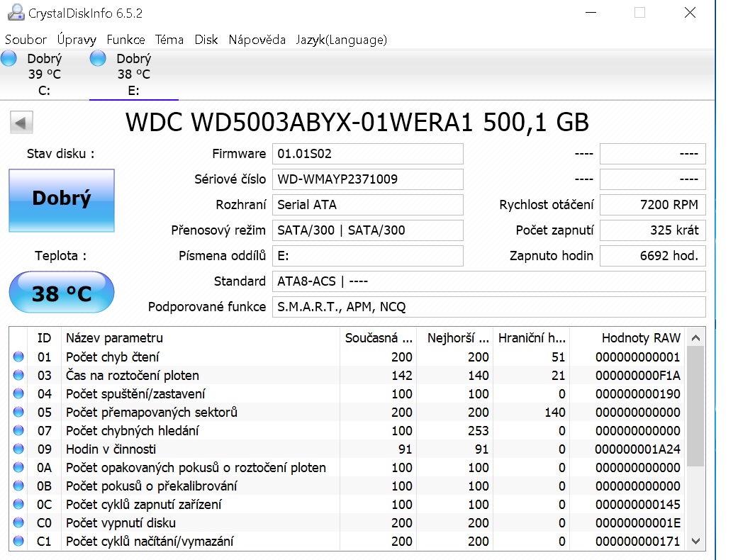Click the Firmware field 01.01S02
Viewport: 755px width, 560px height.
[x=368, y=154]
